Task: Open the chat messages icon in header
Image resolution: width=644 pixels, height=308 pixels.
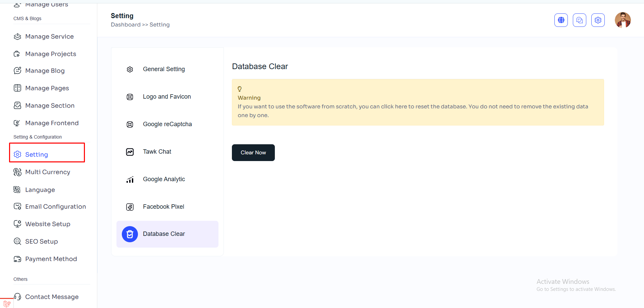Action: [579, 20]
